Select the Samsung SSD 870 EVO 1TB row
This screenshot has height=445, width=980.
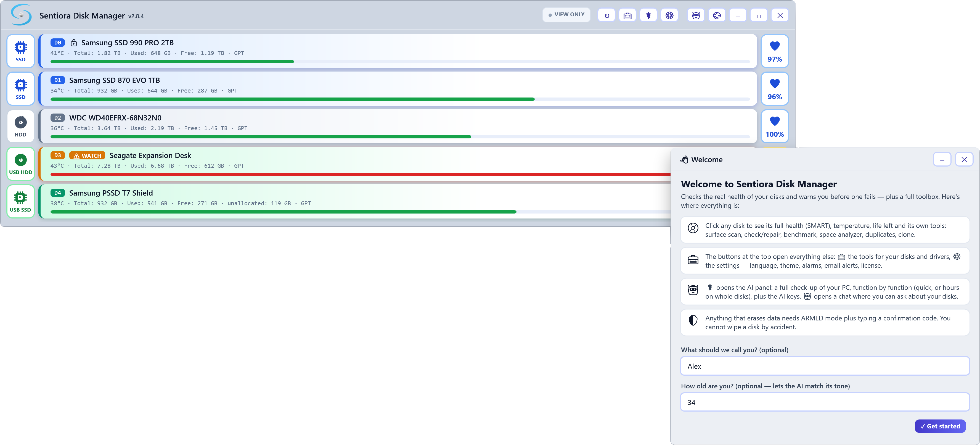click(398, 89)
